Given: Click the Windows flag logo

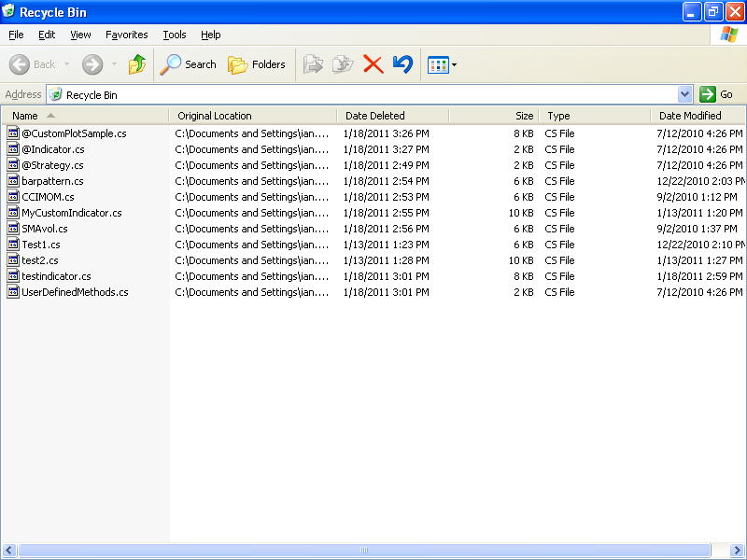Looking at the screenshot, I should pos(728,35).
